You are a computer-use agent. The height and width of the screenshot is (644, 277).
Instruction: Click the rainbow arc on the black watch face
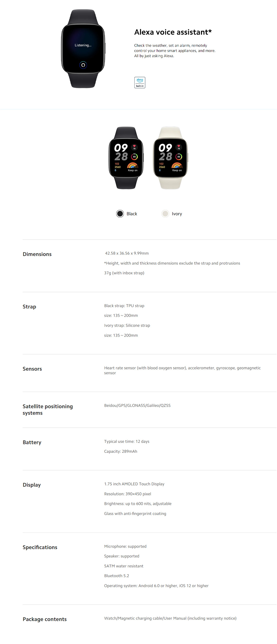(x=133, y=165)
